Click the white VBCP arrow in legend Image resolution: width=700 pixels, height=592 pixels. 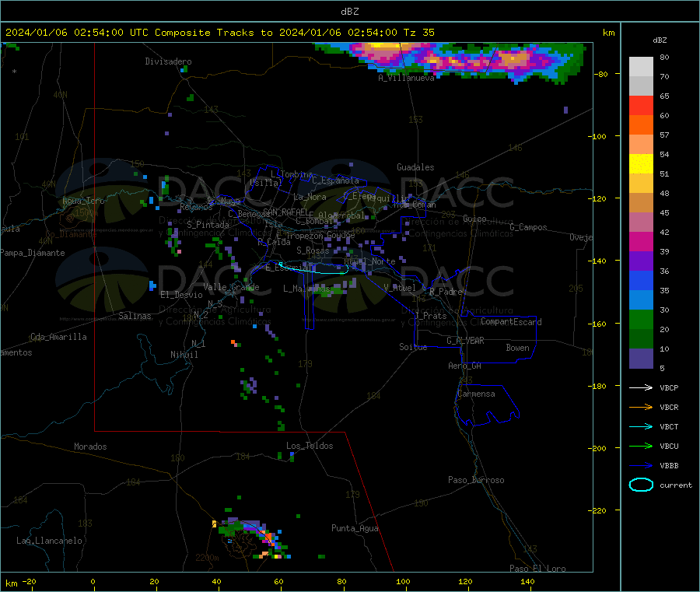click(x=641, y=387)
